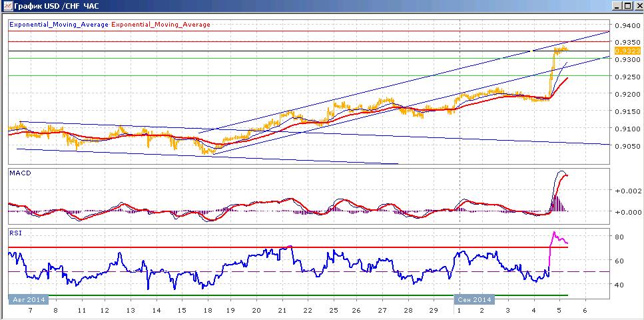Select the blue Exponential_Moving_Average legend label
This screenshot has height=320, width=644.
click(59, 24)
